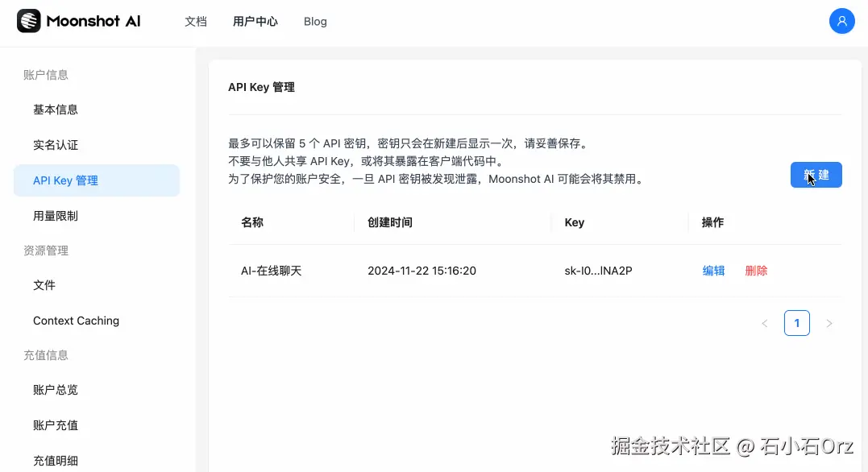Viewport: 868px width, 472px height.
Task: Click the AI-在线聊天 name cell
Action: click(x=272, y=271)
